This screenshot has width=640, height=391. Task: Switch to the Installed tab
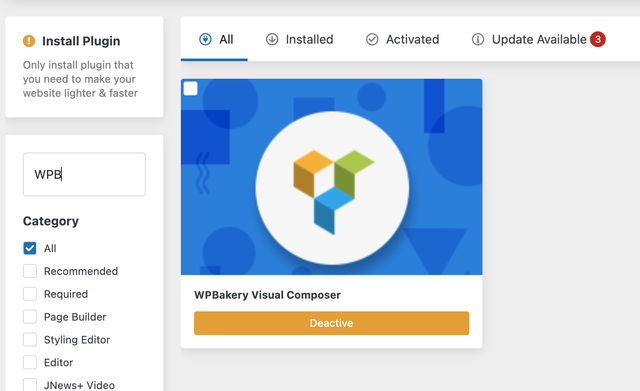[x=300, y=39]
